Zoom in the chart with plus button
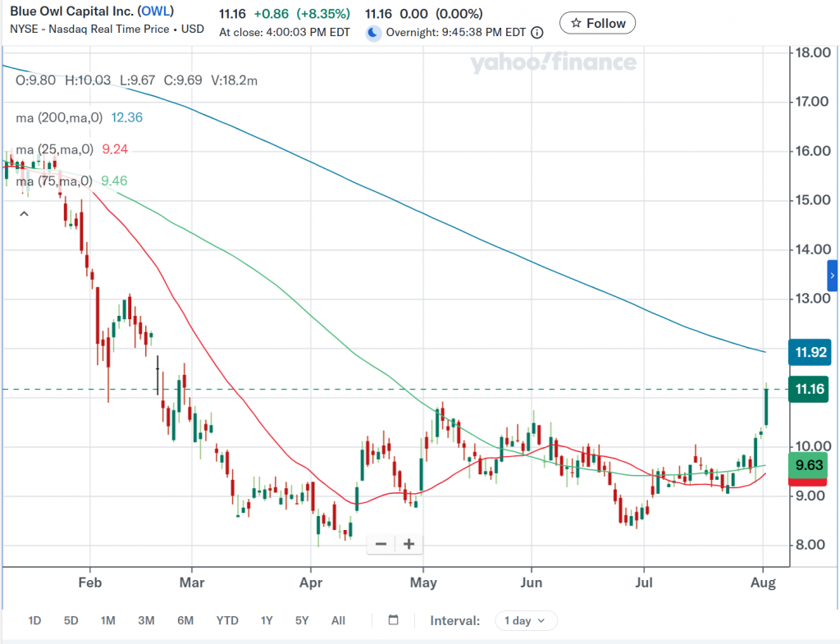The width and height of the screenshot is (840, 644). click(x=409, y=544)
